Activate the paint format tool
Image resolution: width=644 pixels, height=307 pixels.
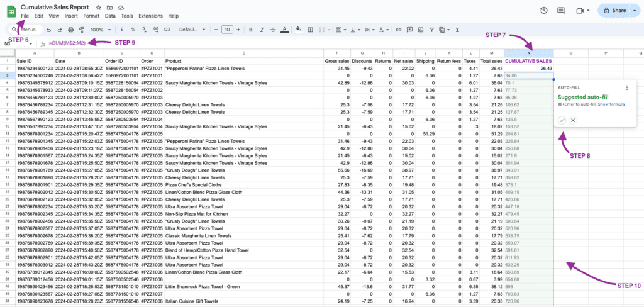(81, 30)
